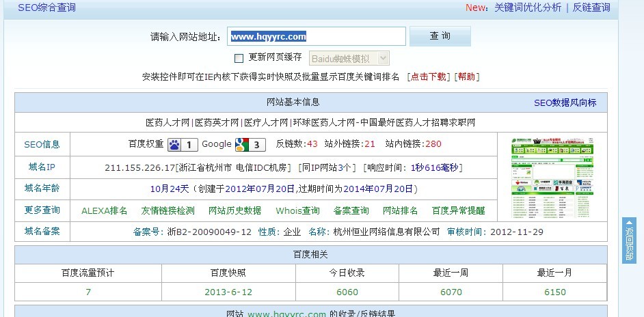
Task: Click the 最近一月 column header
Action: [x=554, y=273]
